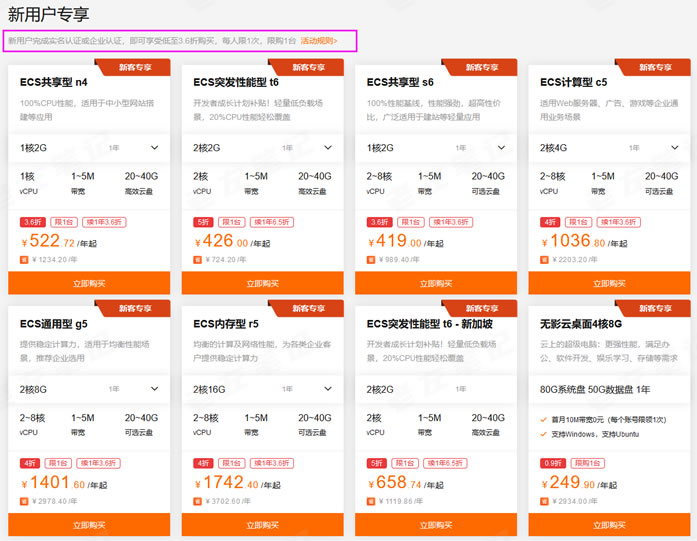The image size is (697, 541).
Task: Click the 省 icon beside ¥1119.86/年
Action: (371, 501)
